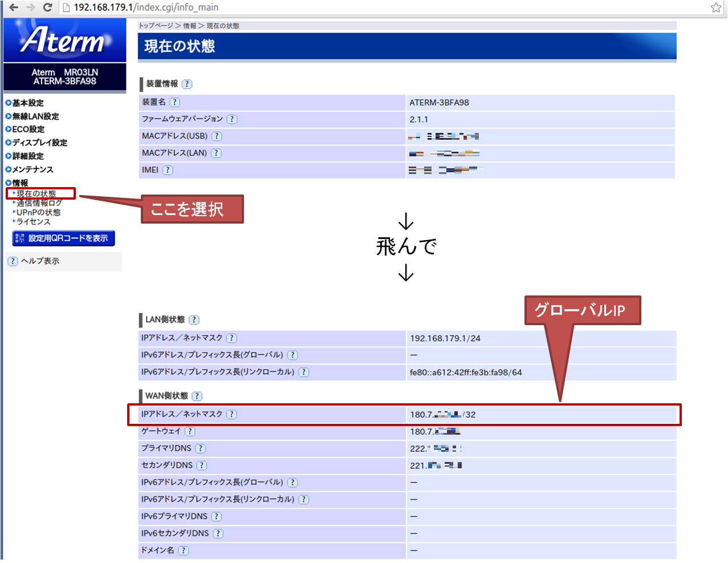Viewport: 728px width, 563px height.
Task: Open help icon next to ドメイン名
Action: point(183,550)
